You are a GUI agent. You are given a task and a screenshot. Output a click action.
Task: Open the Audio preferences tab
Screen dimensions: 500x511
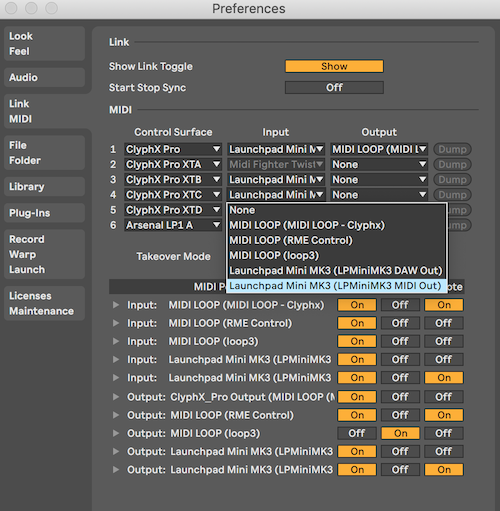(x=44, y=77)
